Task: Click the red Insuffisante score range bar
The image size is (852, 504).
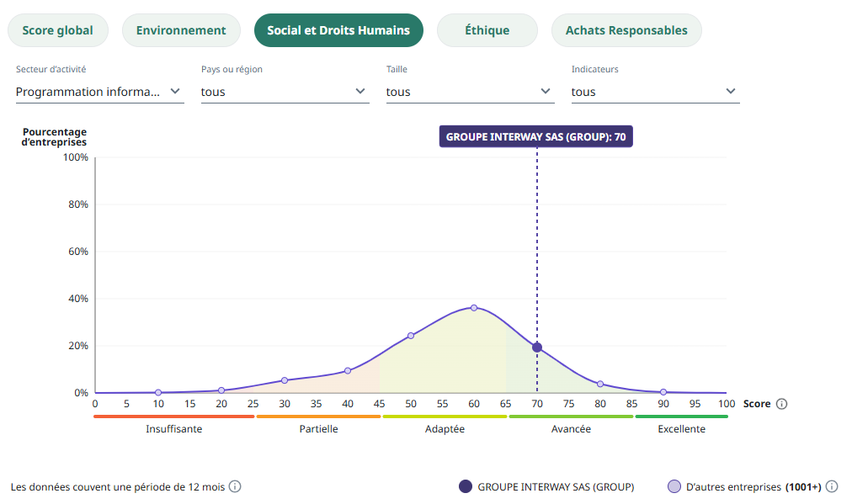Action: tap(174, 416)
